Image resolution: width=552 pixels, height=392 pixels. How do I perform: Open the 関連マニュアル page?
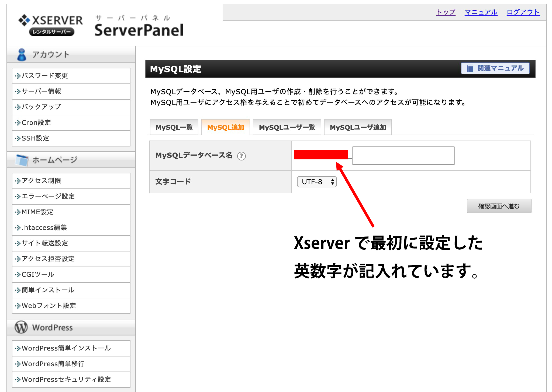(495, 68)
